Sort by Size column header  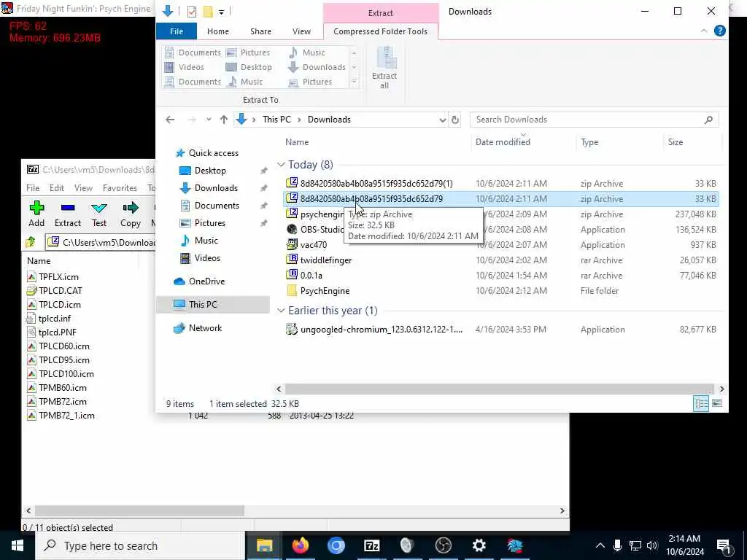[675, 142]
